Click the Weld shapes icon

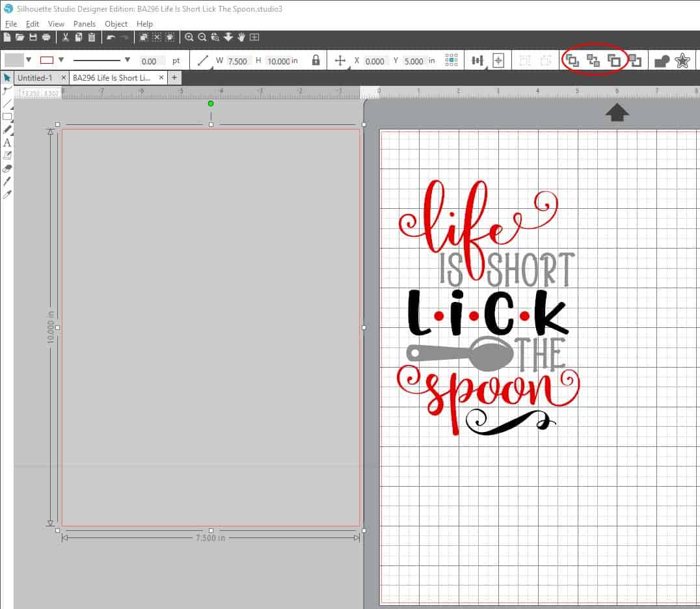pyautogui.click(x=662, y=61)
